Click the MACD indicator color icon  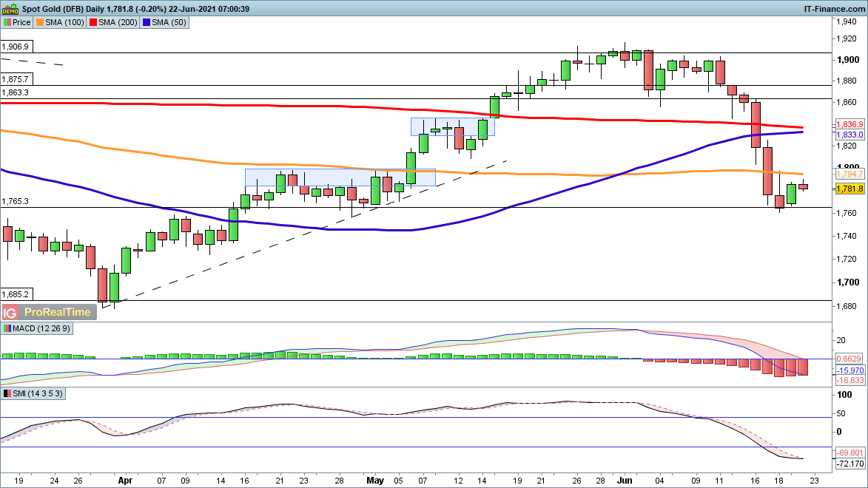7,328
